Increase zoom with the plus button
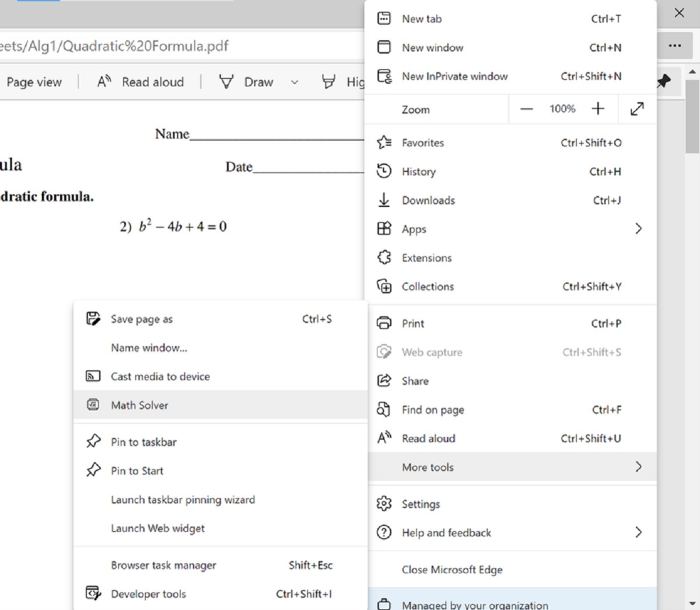700x610 pixels. 598,109
